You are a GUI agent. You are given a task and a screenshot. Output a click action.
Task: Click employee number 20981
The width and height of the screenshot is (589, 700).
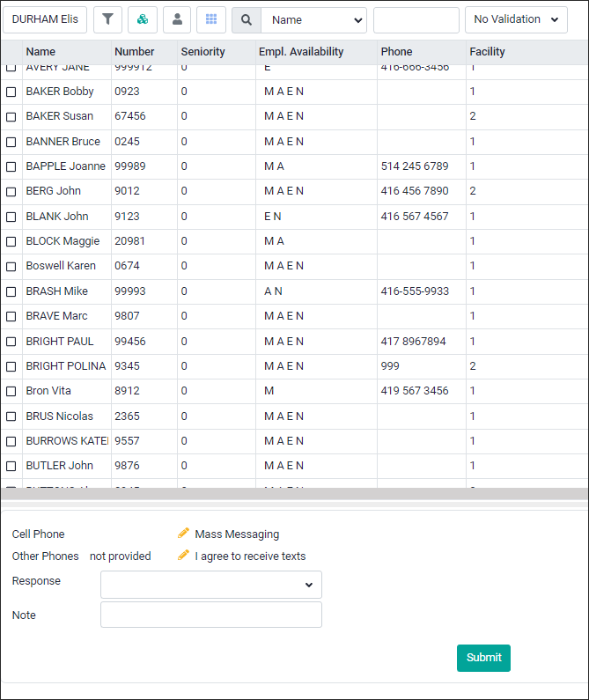point(129,241)
